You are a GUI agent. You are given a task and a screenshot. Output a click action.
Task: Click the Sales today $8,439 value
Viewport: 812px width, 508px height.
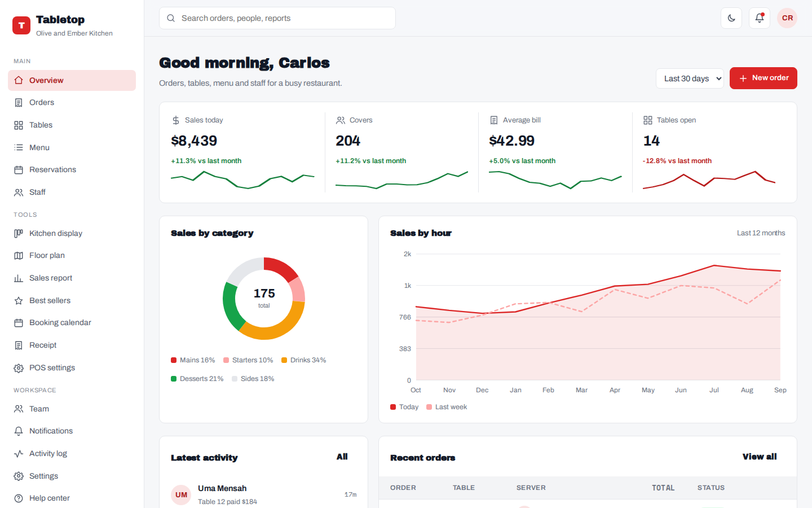pyautogui.click(x=194, y=141)
